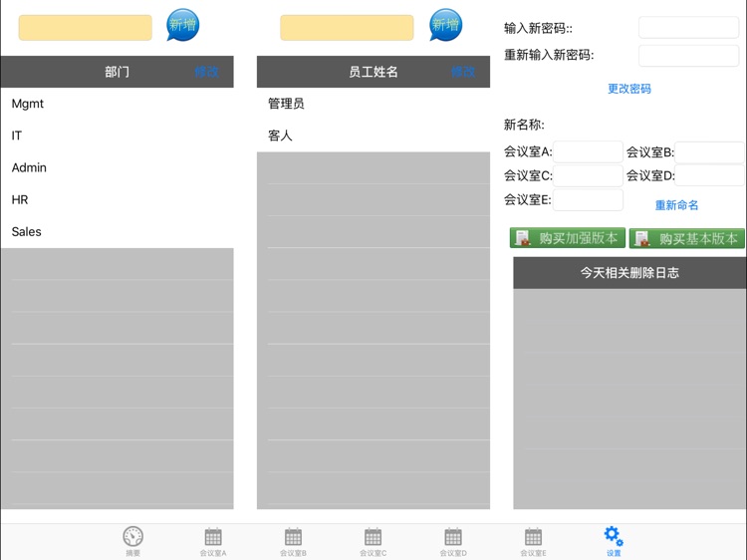
Task: Click the 重新命名 link
Action: point(676,205)
